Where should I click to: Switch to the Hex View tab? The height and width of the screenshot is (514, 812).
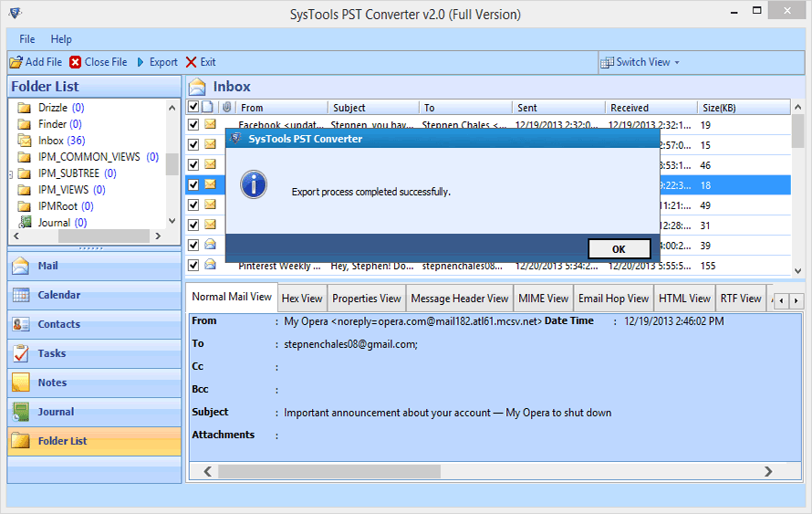301,299
